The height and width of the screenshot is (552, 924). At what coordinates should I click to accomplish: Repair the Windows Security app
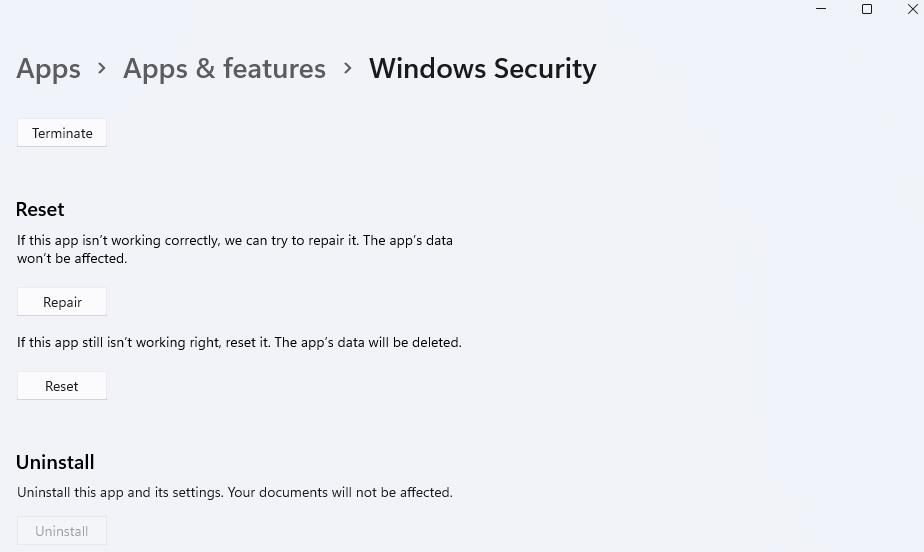click(x=62, y=302)
